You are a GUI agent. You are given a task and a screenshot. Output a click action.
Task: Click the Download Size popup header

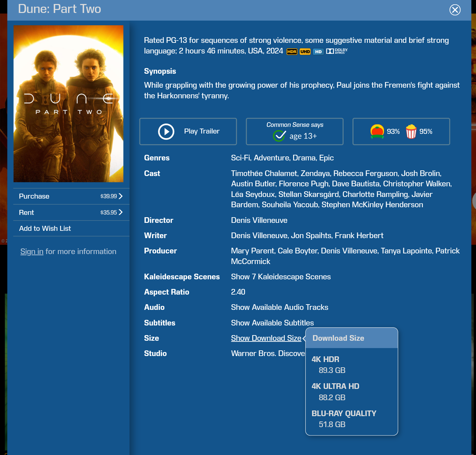tap(352, 338)
